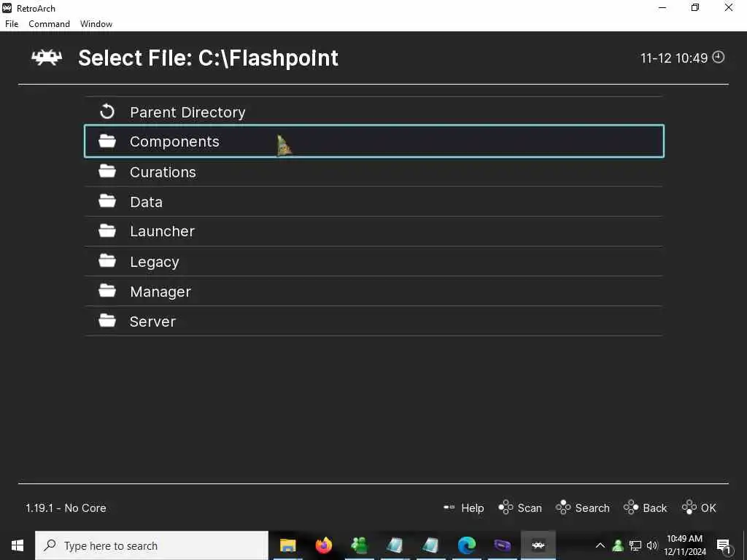Click the Search gamepad icon in footer
The width and height of the screenshot is (747, 560).
pyautogui.click(x=563, y=507)
